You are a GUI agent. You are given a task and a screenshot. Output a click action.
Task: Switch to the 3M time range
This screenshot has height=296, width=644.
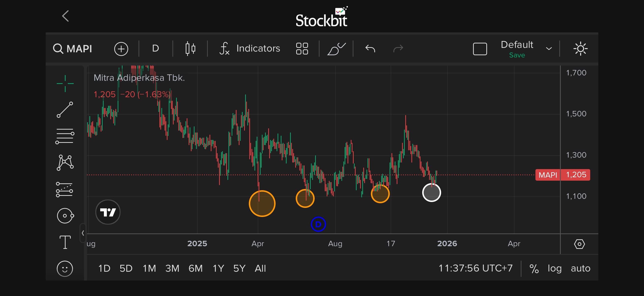pos(172,269)
